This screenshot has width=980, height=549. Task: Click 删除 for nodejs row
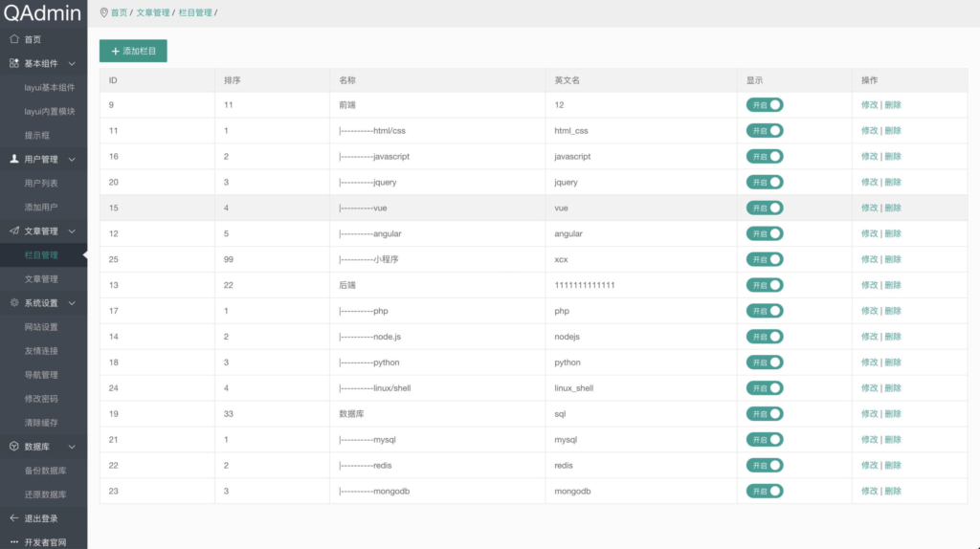[x=893, y=337]
